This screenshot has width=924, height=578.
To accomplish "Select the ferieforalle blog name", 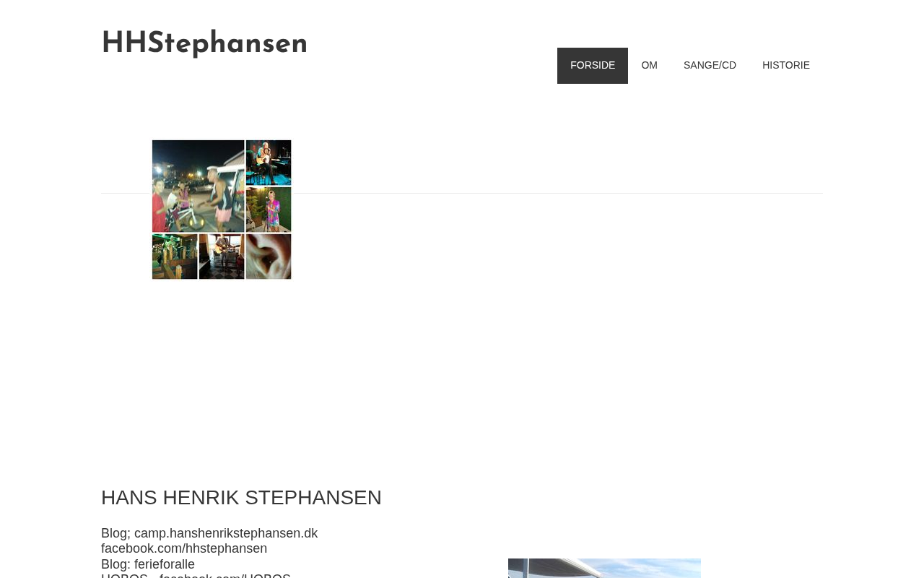I will (x=165, y=564).
